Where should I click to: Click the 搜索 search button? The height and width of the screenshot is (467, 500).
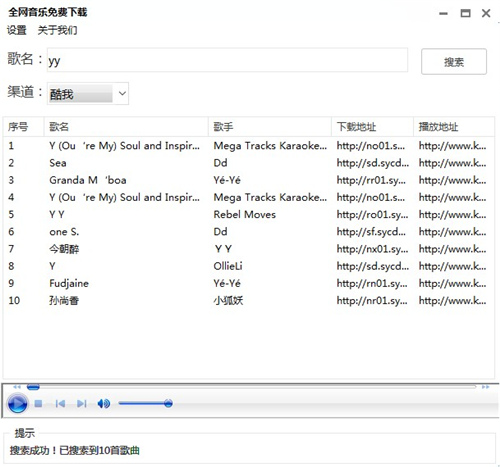[454, 62]
